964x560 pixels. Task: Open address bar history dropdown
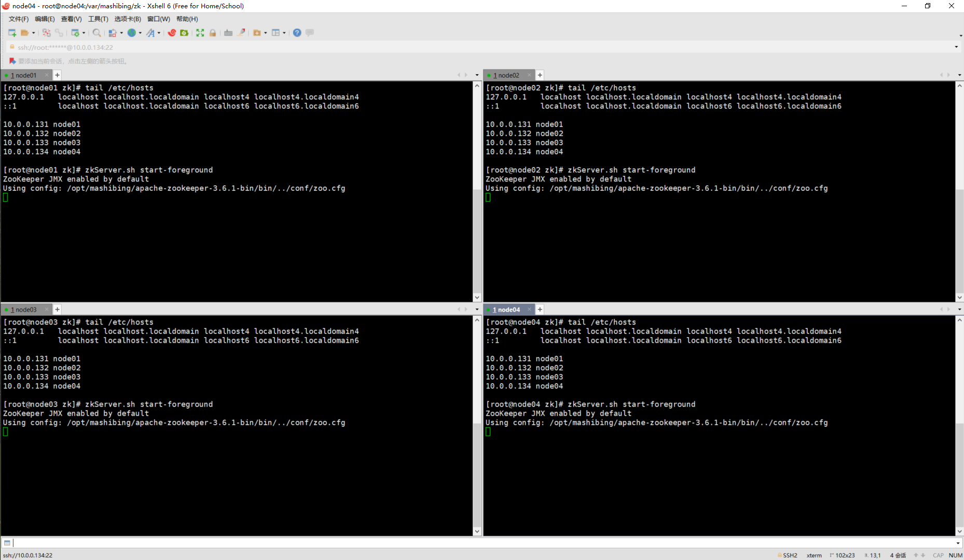[956, 47]
